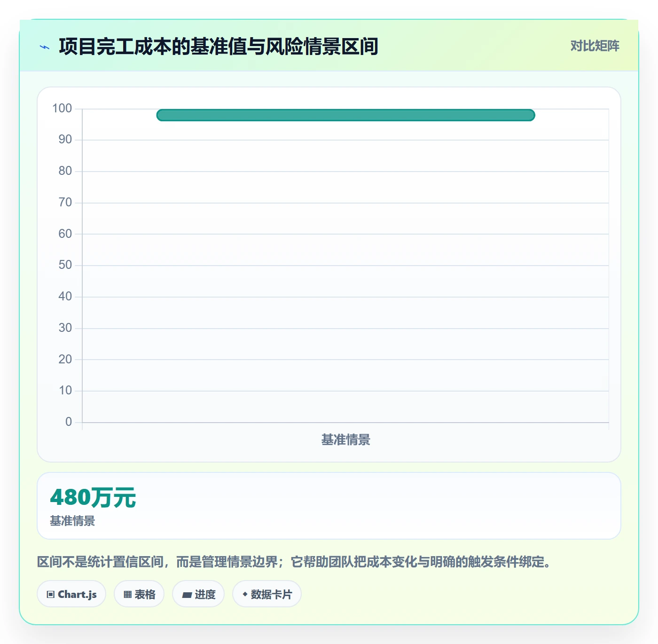Click the 对比矩阵 label in header

point(595,46)
